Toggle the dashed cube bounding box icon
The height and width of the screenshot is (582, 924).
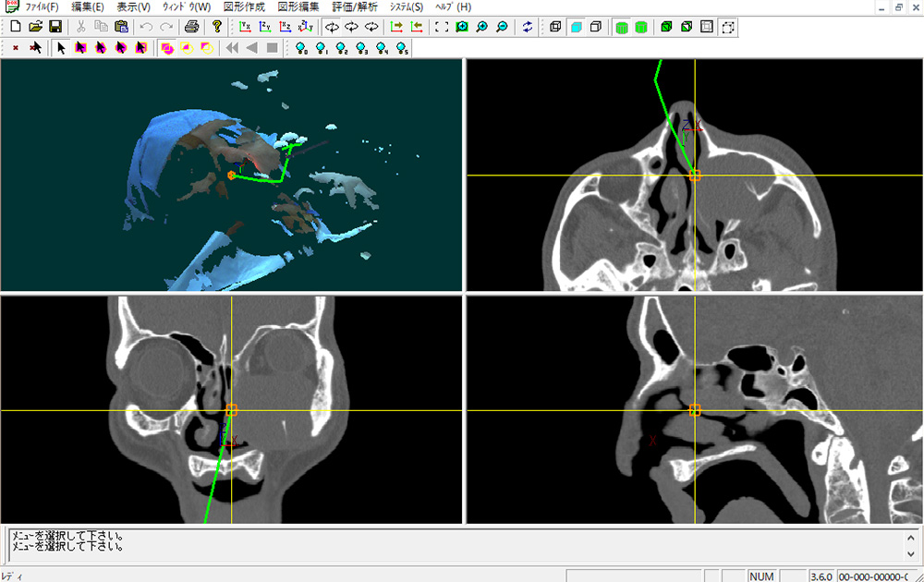point(728,27)
